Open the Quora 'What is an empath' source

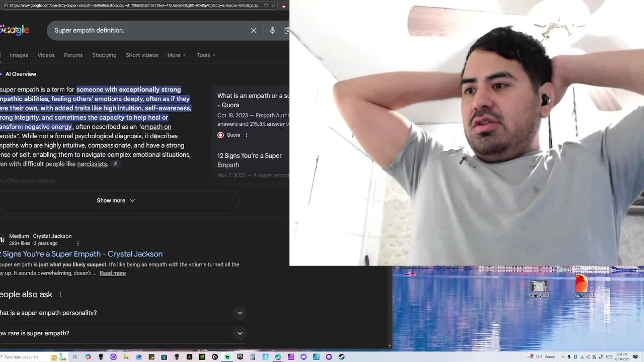point(253,101)
